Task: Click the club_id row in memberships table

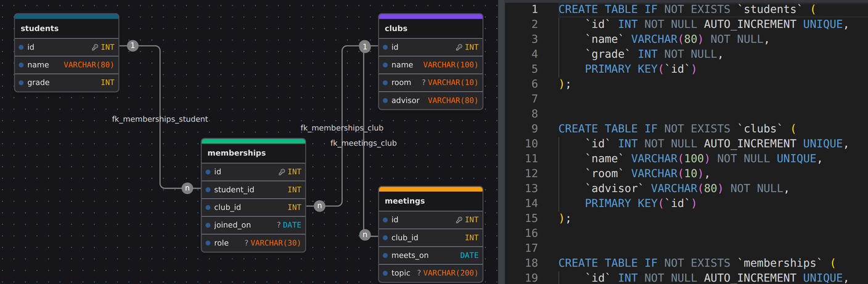Action: [253, 208]
